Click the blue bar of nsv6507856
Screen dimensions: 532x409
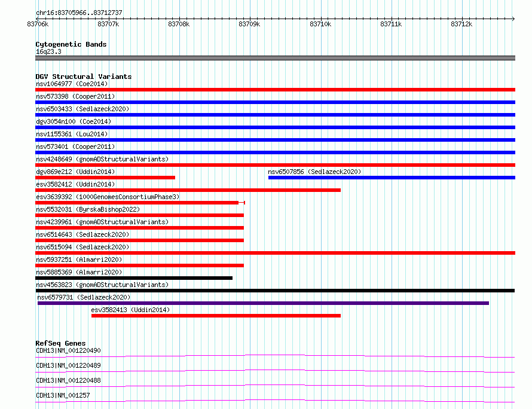tap(392, 178)
